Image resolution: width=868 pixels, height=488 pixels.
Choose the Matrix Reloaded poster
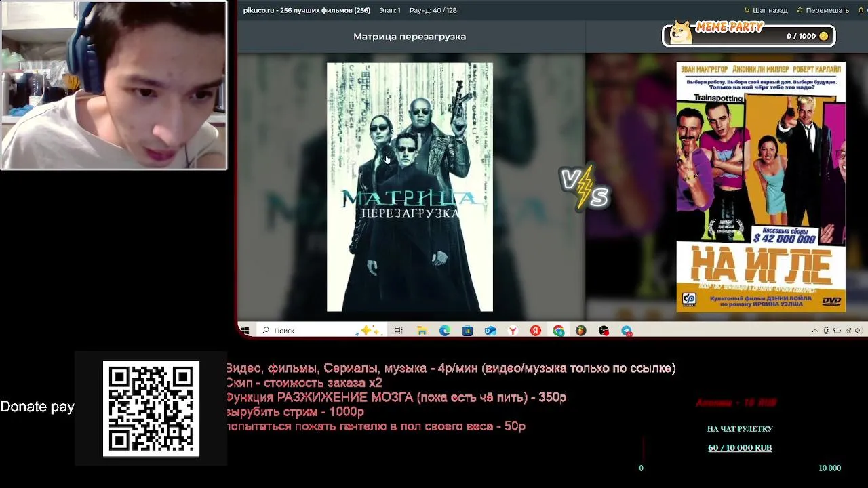(x=410, y=187)
